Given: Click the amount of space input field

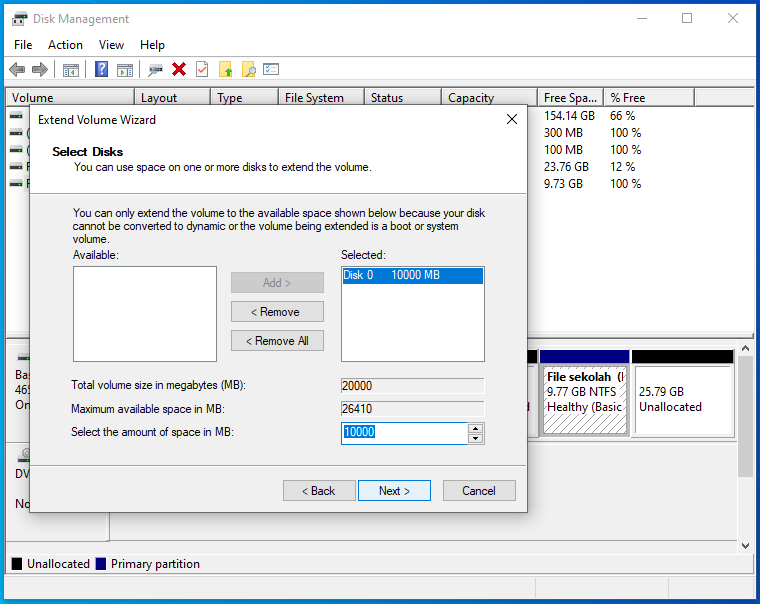Looking at the screenshot, I should click(404, 433).
